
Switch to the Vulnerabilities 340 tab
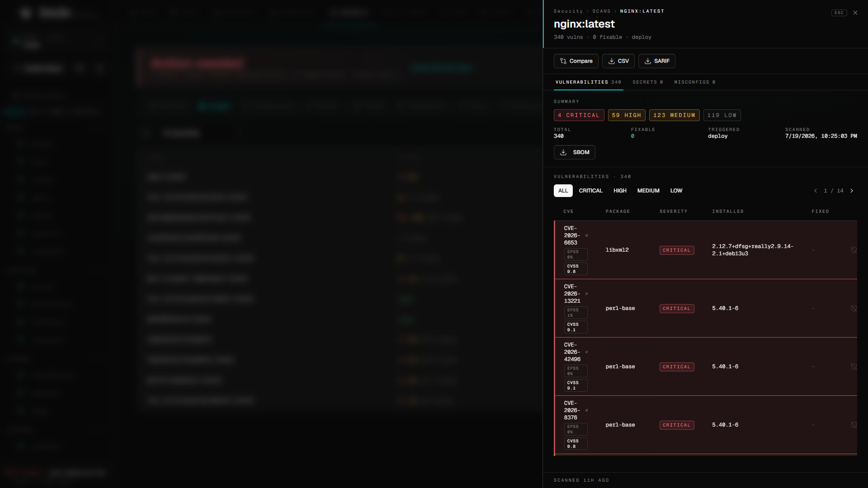click(x=588, y=82)
